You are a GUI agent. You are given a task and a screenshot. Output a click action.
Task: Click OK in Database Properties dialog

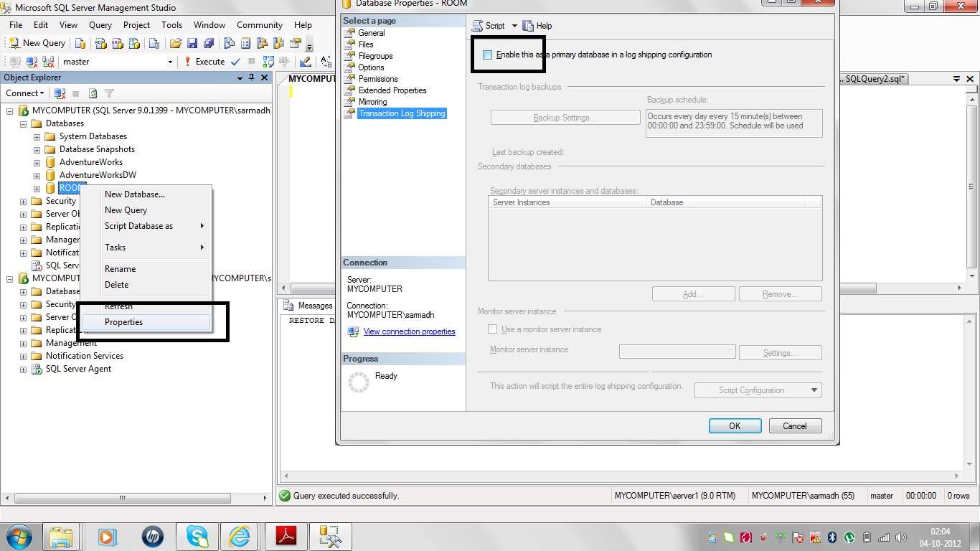[735, 425]
